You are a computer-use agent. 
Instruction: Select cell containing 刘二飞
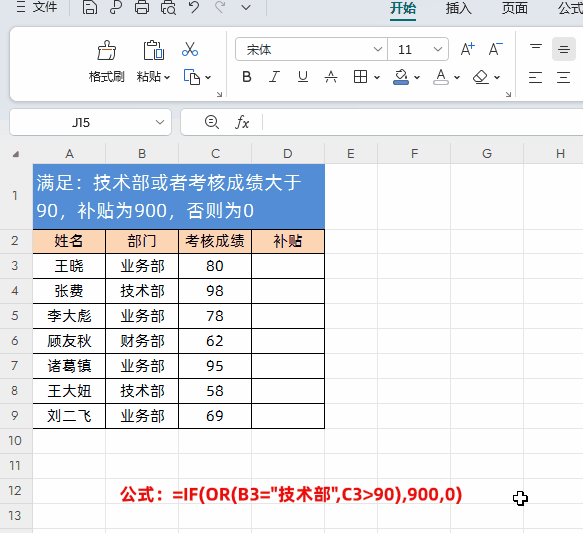[69, 416]
